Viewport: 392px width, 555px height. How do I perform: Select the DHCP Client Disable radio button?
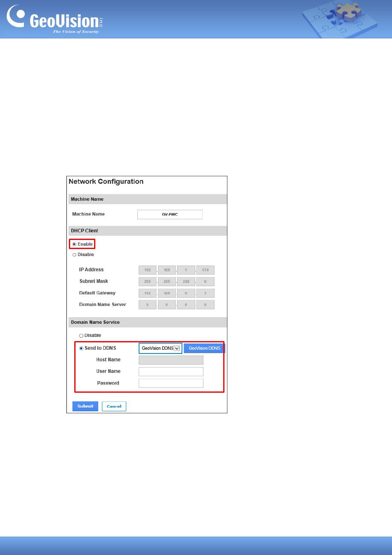pos(75,255)
